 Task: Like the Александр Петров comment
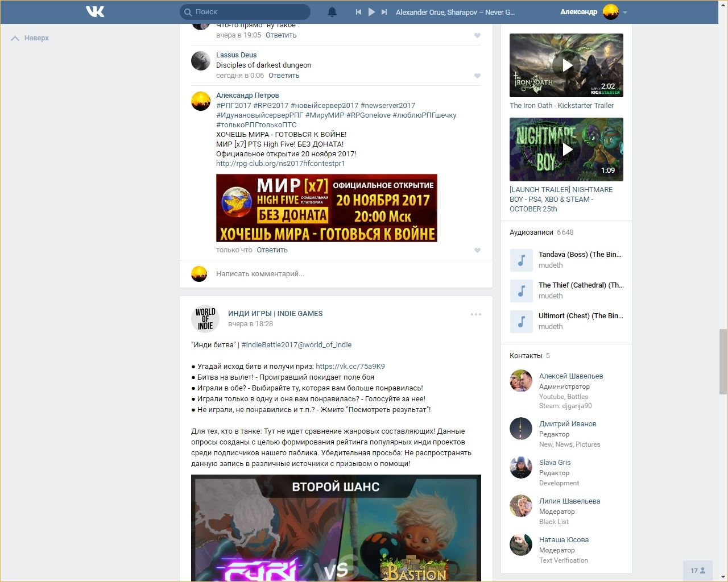pyautogui.click(x=477, y=250)
